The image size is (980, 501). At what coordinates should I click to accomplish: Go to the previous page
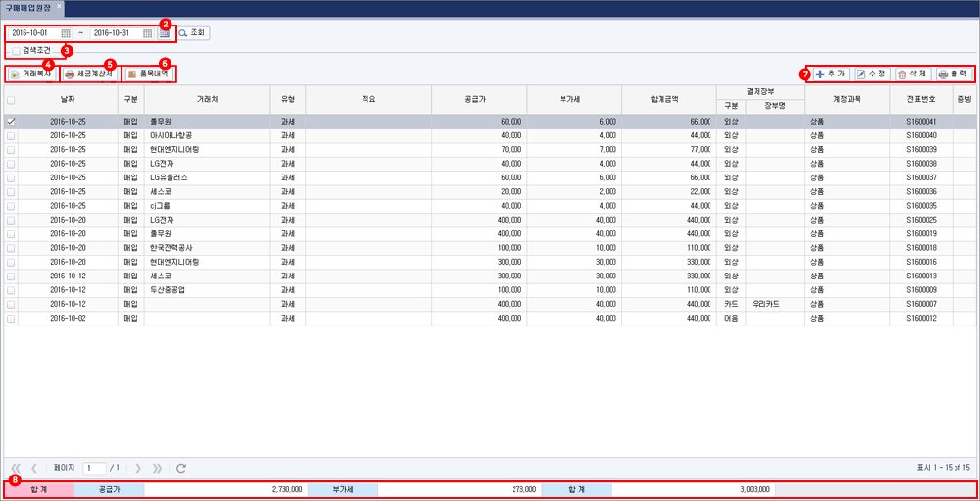point(34,468)
